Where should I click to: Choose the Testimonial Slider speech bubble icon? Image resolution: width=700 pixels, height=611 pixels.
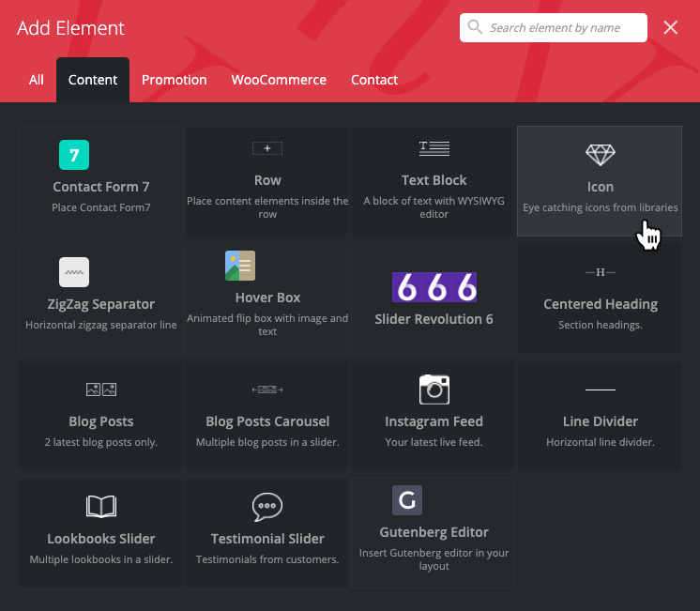[x=267, y=507]
